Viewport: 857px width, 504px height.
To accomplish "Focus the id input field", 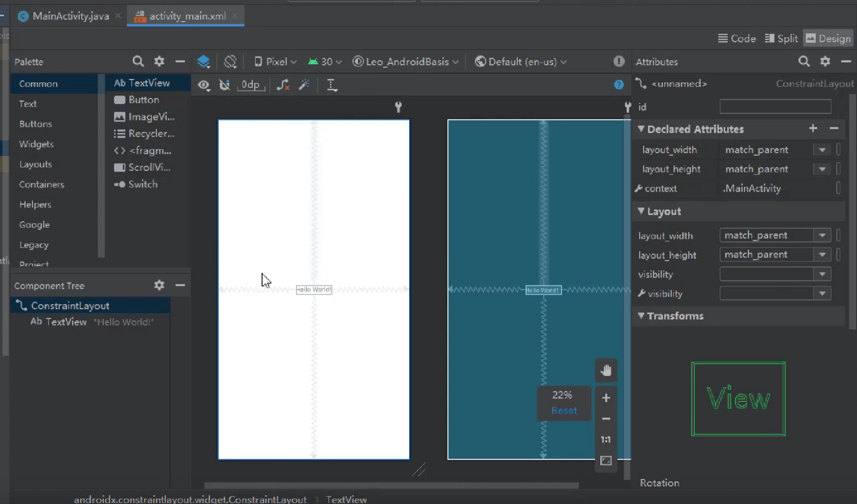I will point(775,107).
